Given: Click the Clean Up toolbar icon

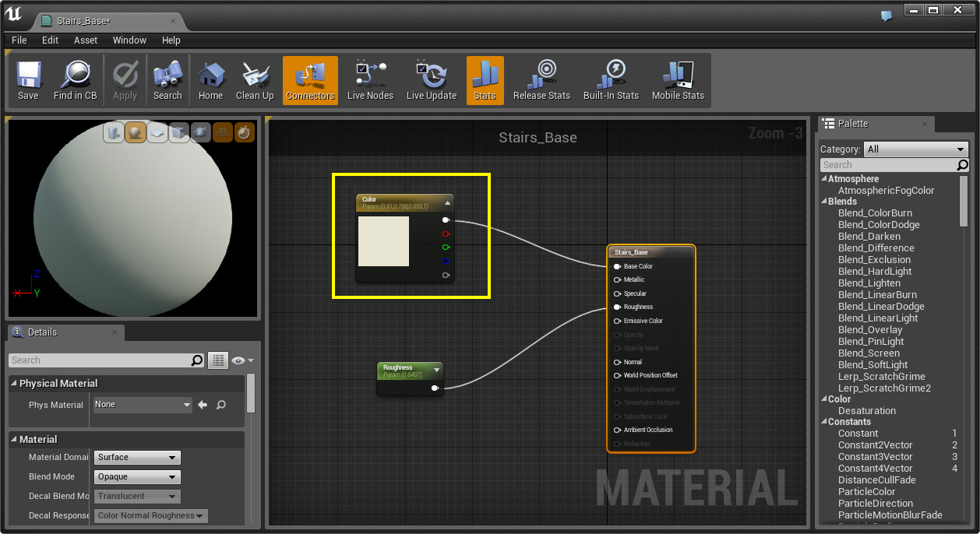Looking at the screenshot, I should coord(255,78).
